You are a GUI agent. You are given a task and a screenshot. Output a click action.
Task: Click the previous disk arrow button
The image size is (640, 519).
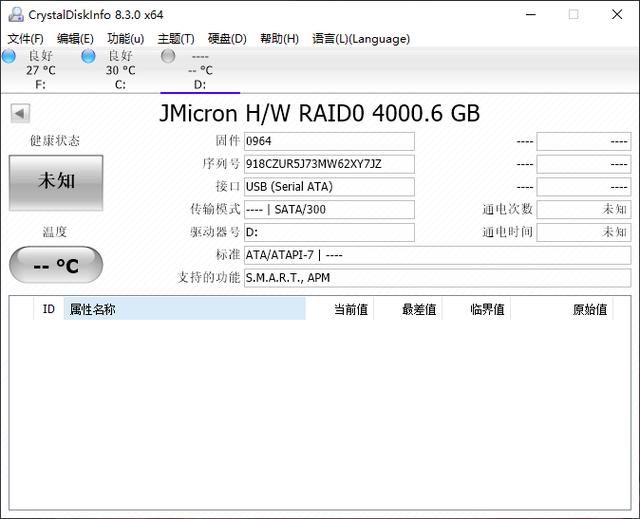[x=20, y=113]
